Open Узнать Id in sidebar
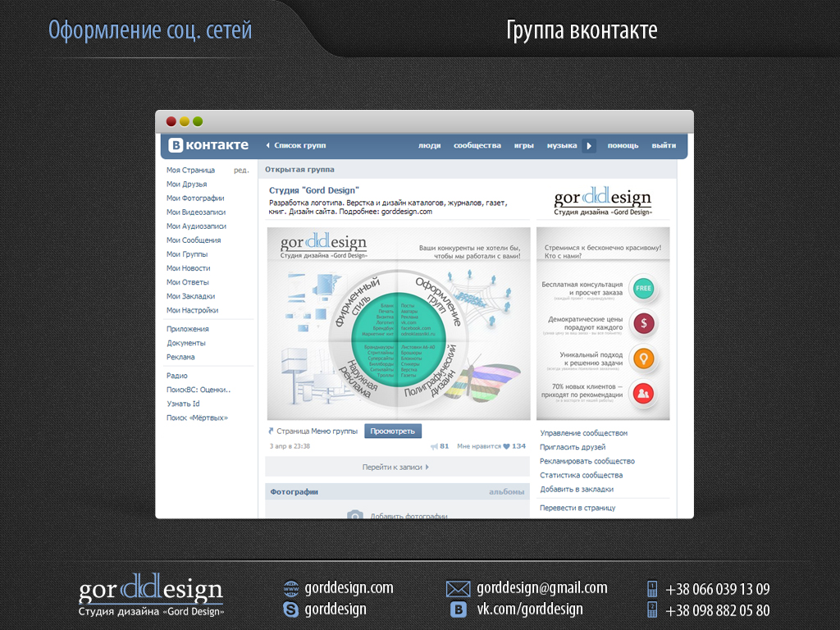Screen dimensions: 840x630 (183, 404)
